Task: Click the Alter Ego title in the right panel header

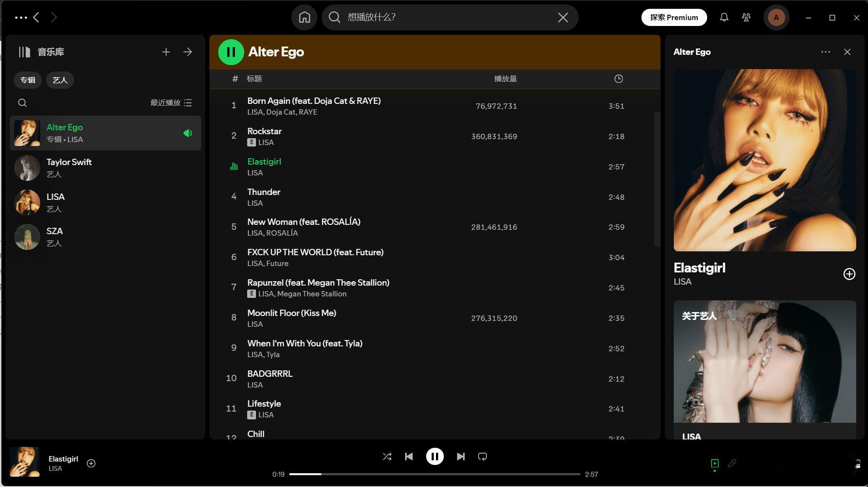Action: pyautogui.click(x=692, y=52)
